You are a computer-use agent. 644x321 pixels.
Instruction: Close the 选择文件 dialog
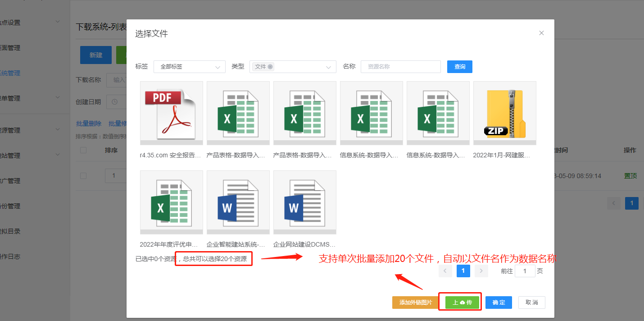coord(541,33)
